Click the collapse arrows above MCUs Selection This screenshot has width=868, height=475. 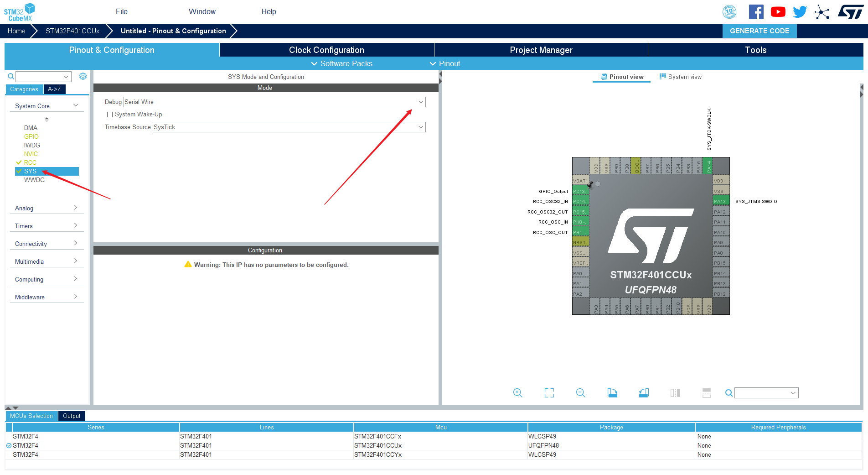(12, 407)
